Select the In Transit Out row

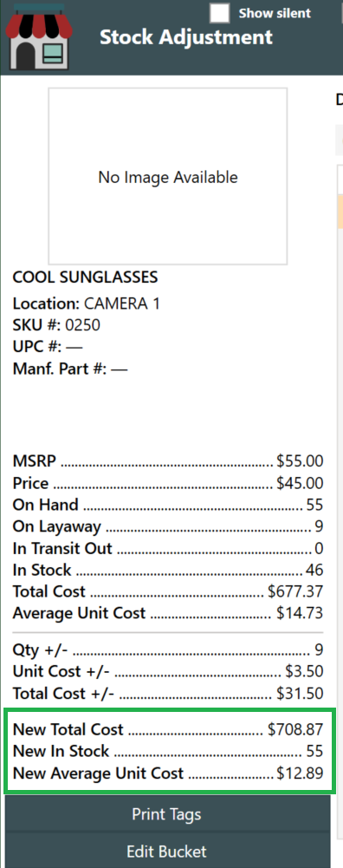[x=168, y=549]
